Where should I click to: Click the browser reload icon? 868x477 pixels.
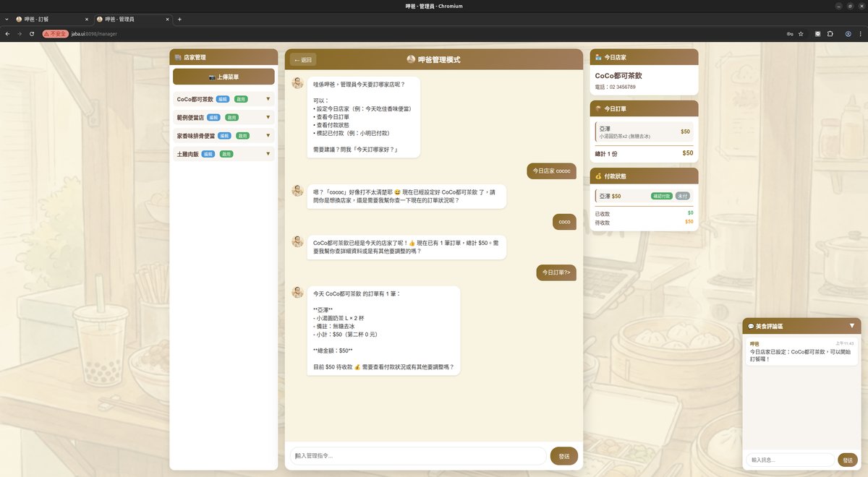(x=31, y=34)
